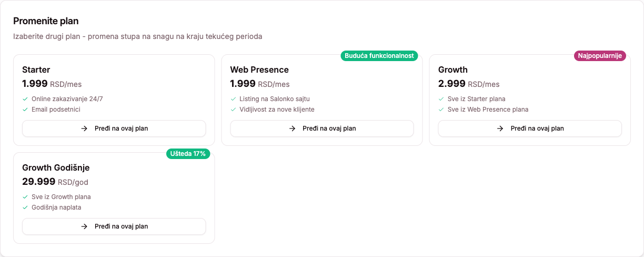Choose Pređi na ovaj plan for Web Presence

(322, 128)
